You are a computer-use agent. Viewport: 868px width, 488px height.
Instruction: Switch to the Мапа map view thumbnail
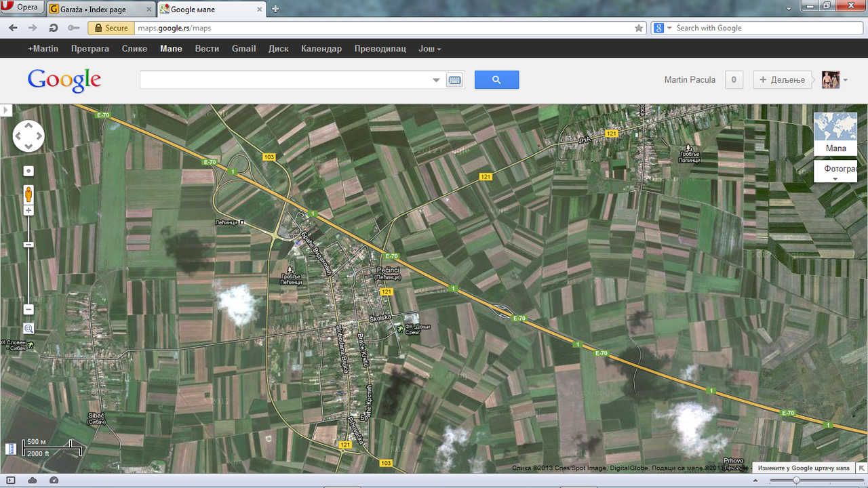coord(835,134)
